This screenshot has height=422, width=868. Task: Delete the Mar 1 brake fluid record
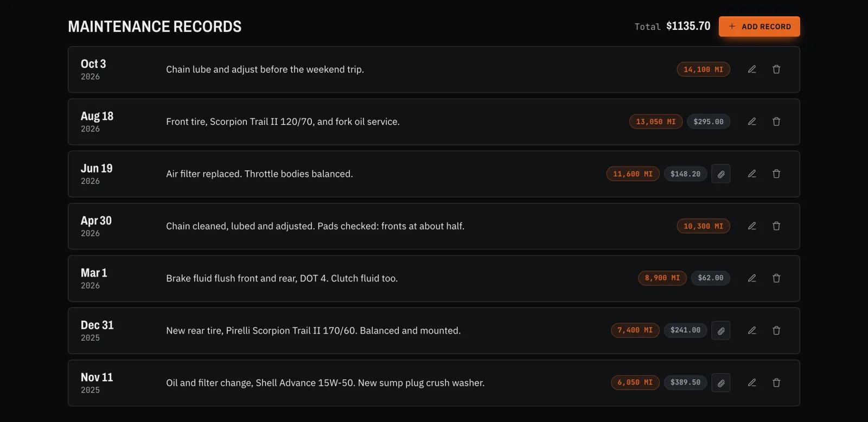tap(776, 278)
